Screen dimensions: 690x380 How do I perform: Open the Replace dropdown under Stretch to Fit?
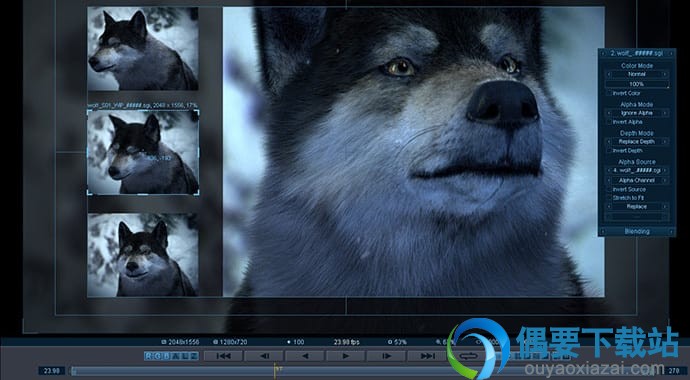coord(637,206)
